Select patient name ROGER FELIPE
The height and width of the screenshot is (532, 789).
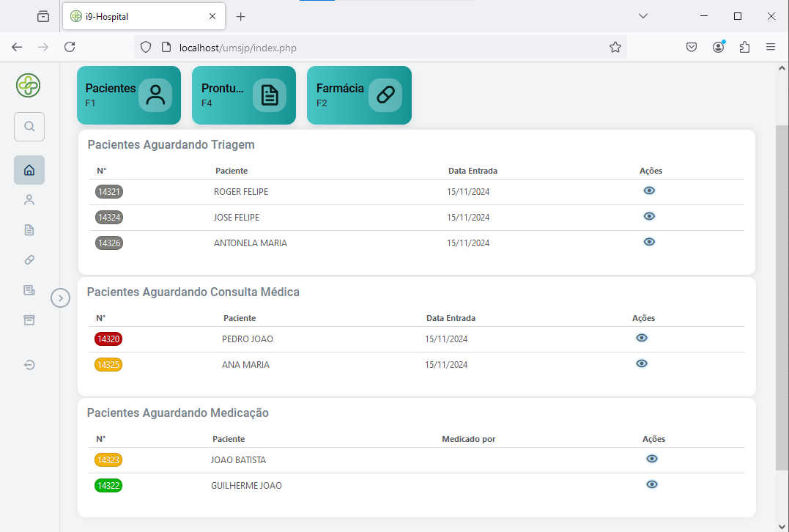241,192
